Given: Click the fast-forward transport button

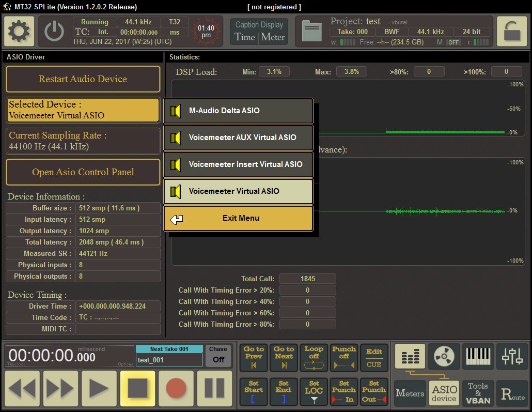Looking at the screenshot, I should [x=60, y=388].
